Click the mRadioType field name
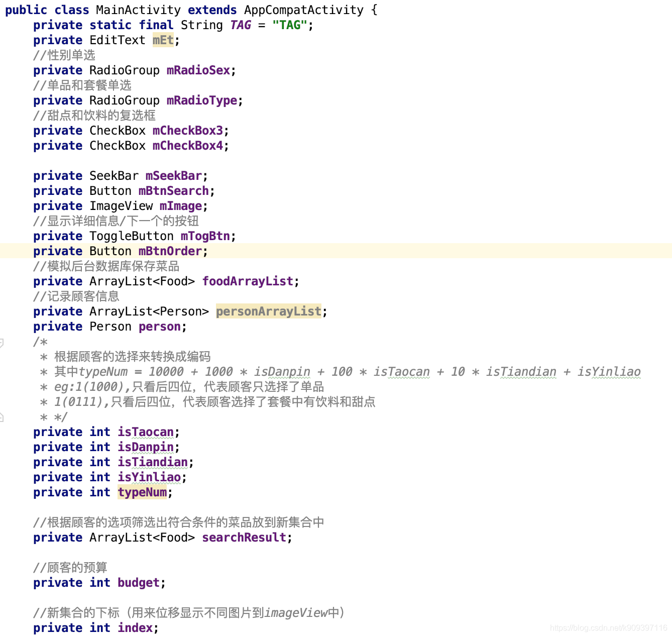672x637 pixels. [x=202, y=100]
